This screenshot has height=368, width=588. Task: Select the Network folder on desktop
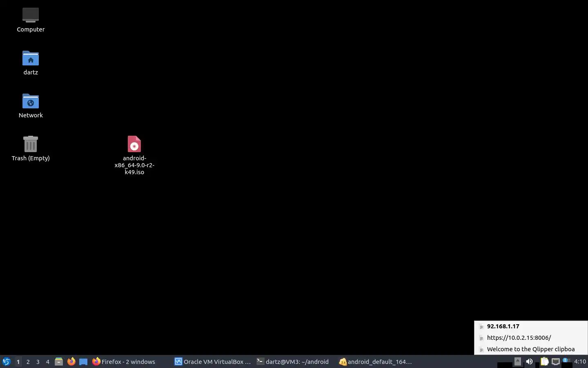pyautogui.click(x=31, y=105)
